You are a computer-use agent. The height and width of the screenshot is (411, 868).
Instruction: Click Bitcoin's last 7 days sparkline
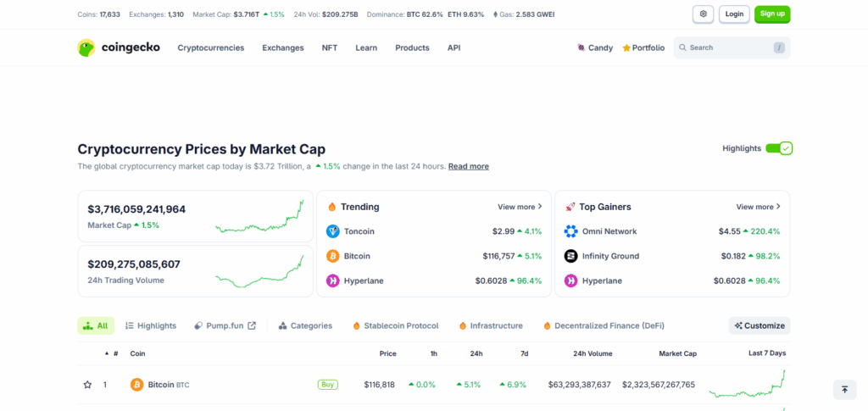coord(747,384)
